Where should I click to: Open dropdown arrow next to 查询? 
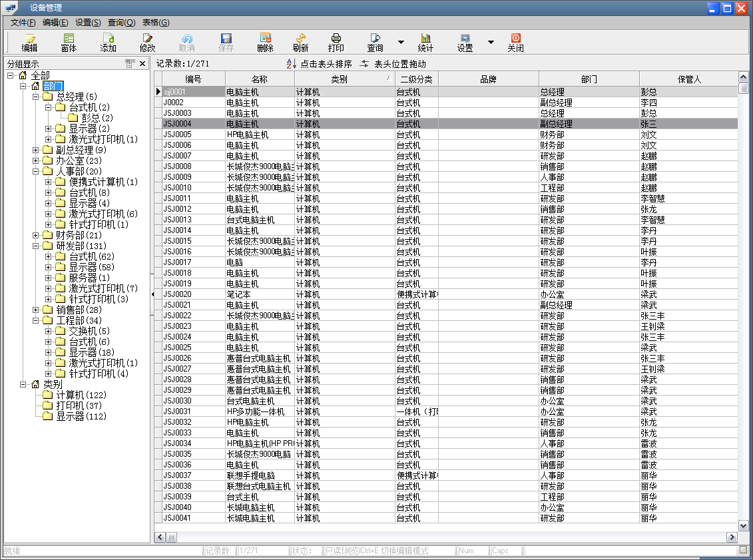401,42
